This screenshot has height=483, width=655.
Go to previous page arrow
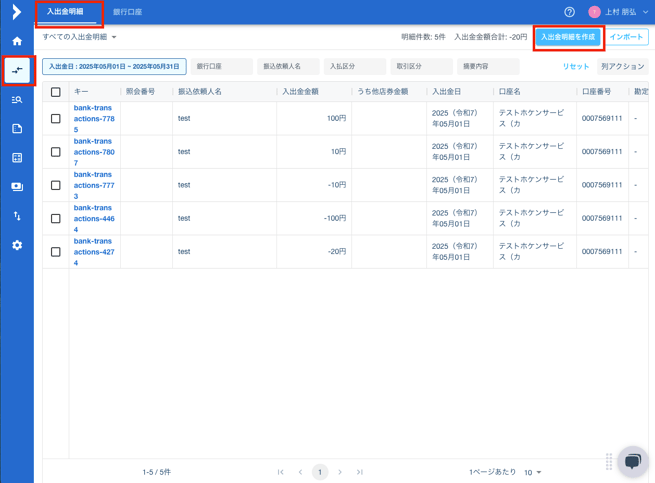point(300,472)
